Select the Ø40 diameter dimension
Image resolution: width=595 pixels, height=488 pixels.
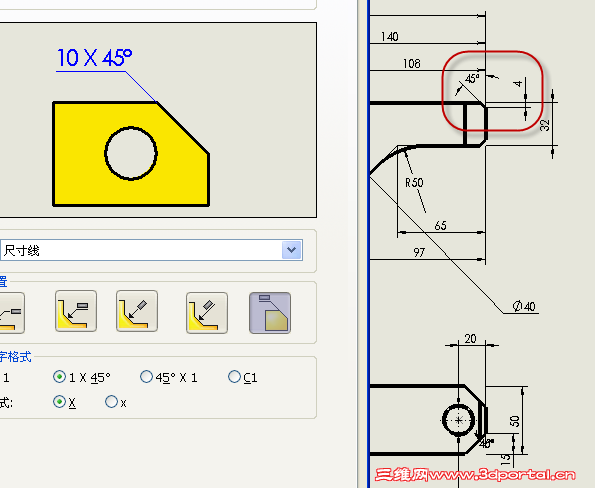(524, 306)
